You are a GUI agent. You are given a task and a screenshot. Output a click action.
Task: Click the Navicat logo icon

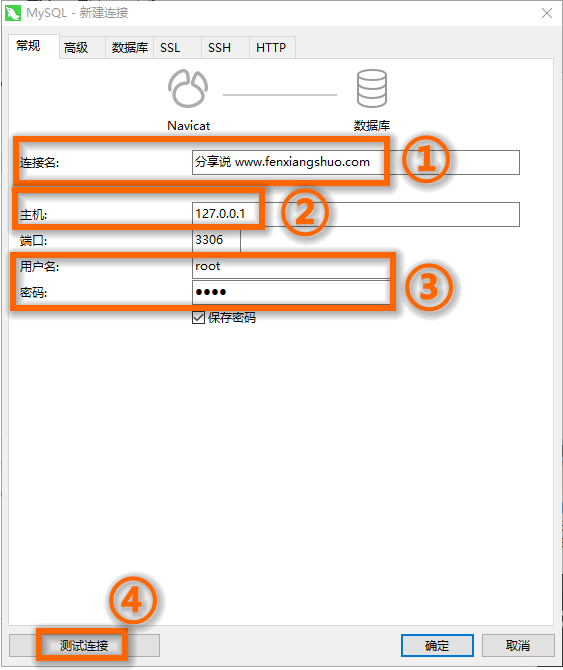[188, 88]
